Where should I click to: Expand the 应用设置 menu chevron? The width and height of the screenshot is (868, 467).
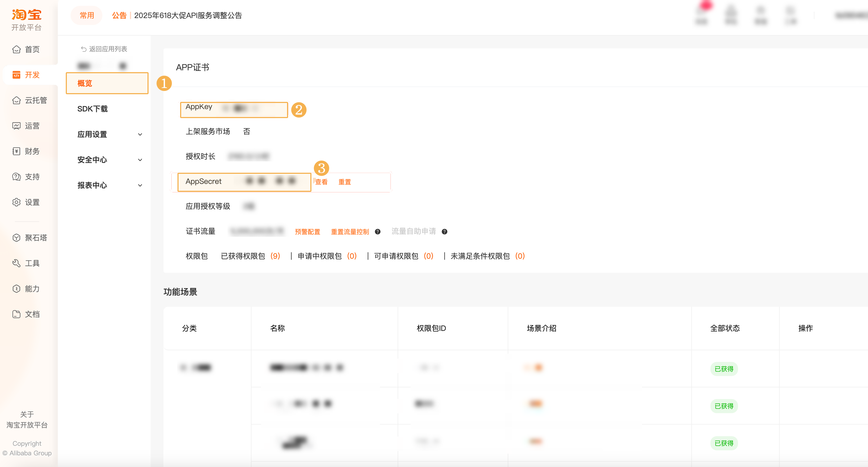click(x=140, y=135)
